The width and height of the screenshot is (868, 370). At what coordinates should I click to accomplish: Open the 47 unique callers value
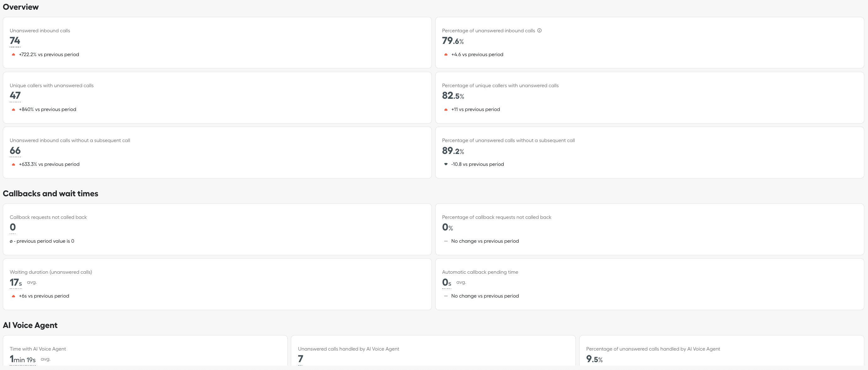[x=15, y=96]
